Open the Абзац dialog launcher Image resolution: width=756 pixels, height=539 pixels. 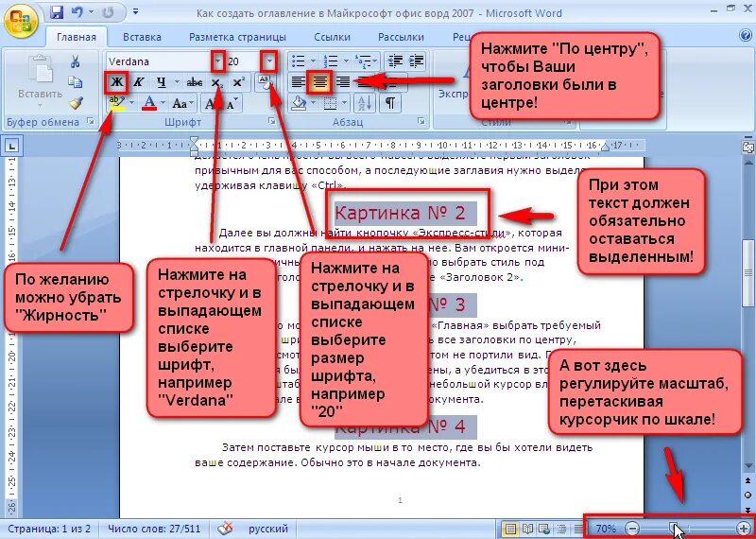421,122
